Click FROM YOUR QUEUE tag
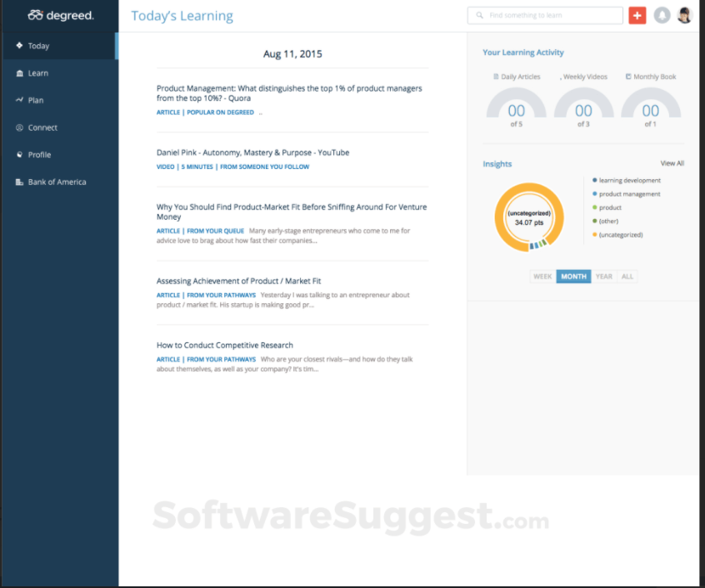Image resolution: width=705 pixels, height=588 pixels. pos(215,231)
